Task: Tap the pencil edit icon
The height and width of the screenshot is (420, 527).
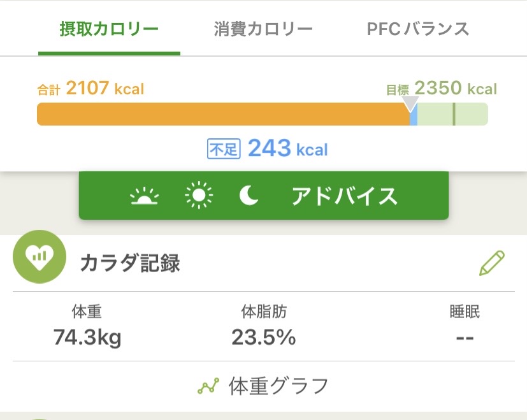Action: point(491,263)
